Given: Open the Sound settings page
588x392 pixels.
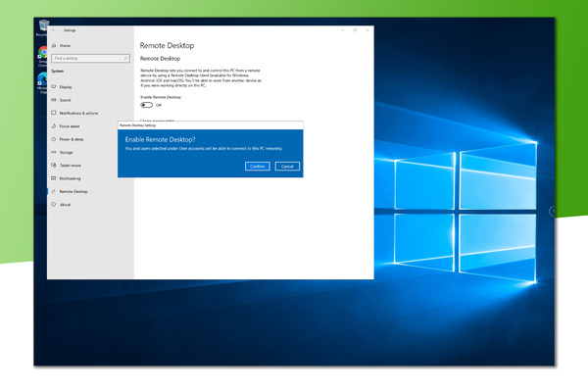Looking at the screenshot, I should (x=65, y=100).
